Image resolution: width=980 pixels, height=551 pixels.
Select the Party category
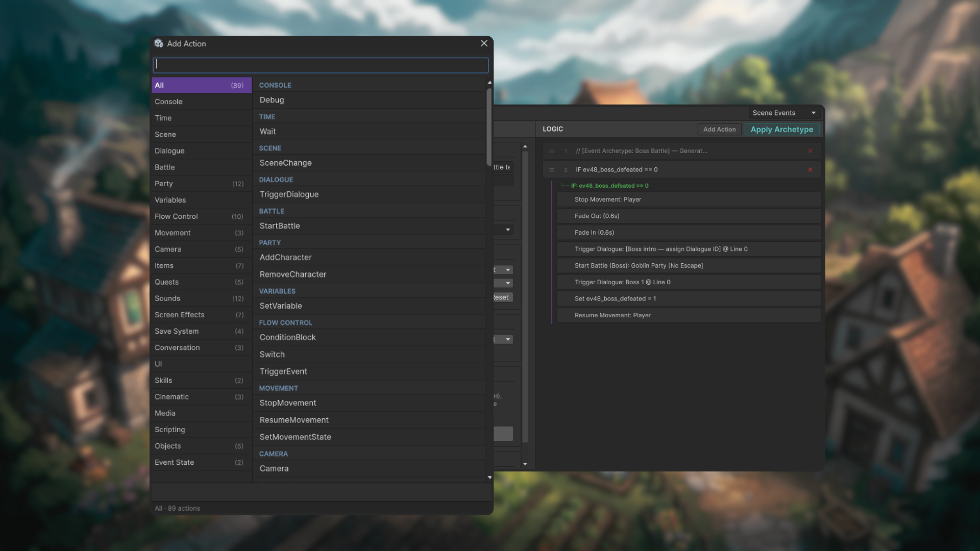click(x=202, y=184)
